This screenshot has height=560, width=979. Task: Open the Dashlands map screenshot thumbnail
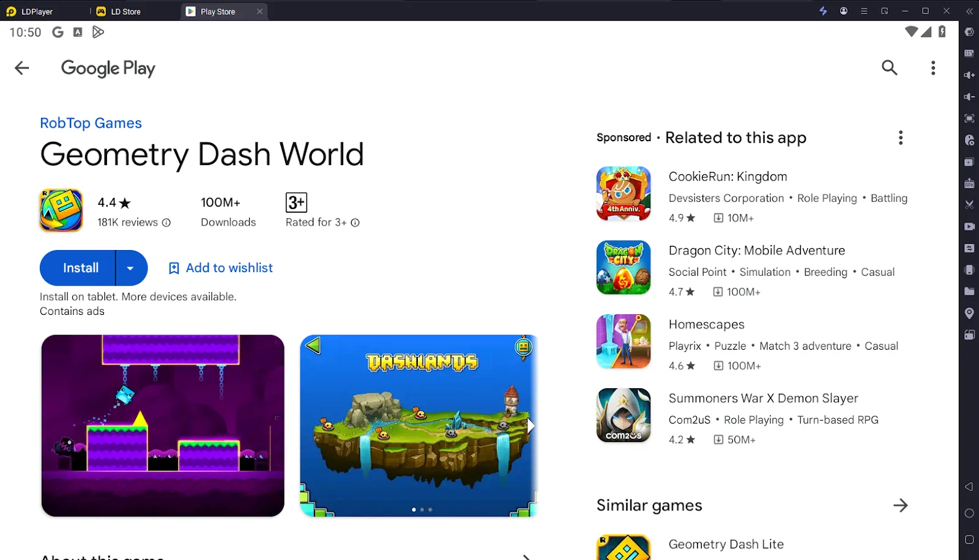pos(419,426)
